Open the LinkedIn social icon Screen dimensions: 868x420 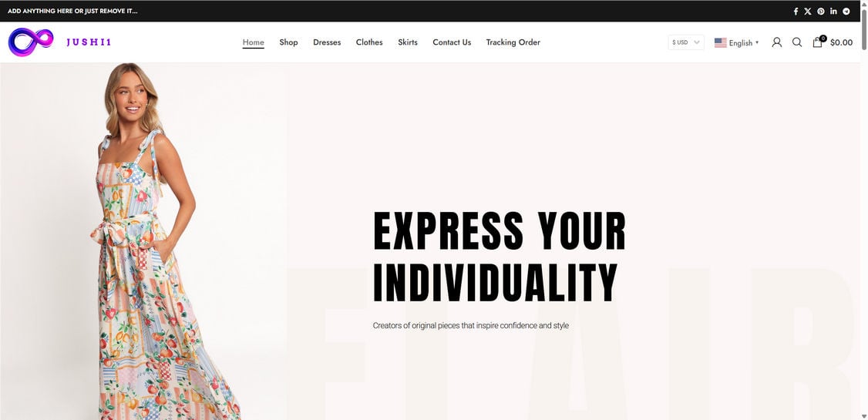833,11
